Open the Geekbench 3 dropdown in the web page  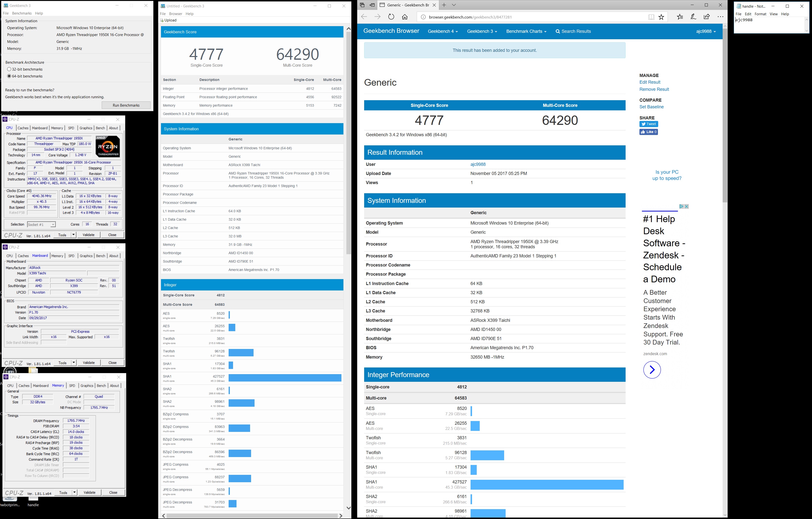[x=482, y=31]
